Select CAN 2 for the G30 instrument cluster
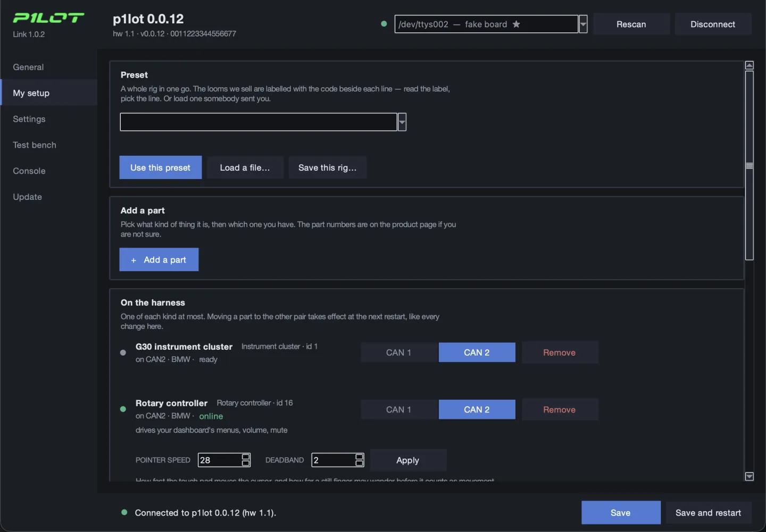This screenshot has height=532, width=766. tap(477, 352)
